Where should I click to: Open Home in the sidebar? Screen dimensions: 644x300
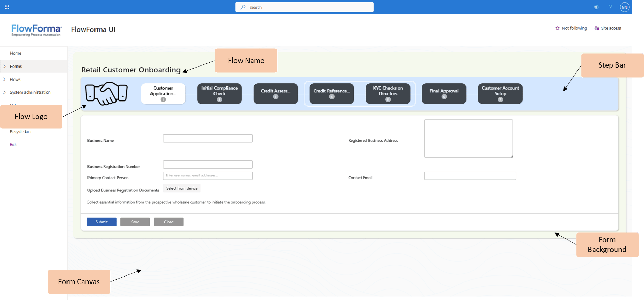(15, 53)
